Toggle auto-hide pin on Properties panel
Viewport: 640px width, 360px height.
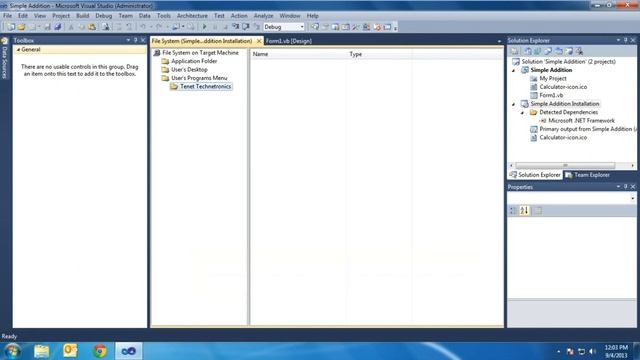[x=626, y=187]
